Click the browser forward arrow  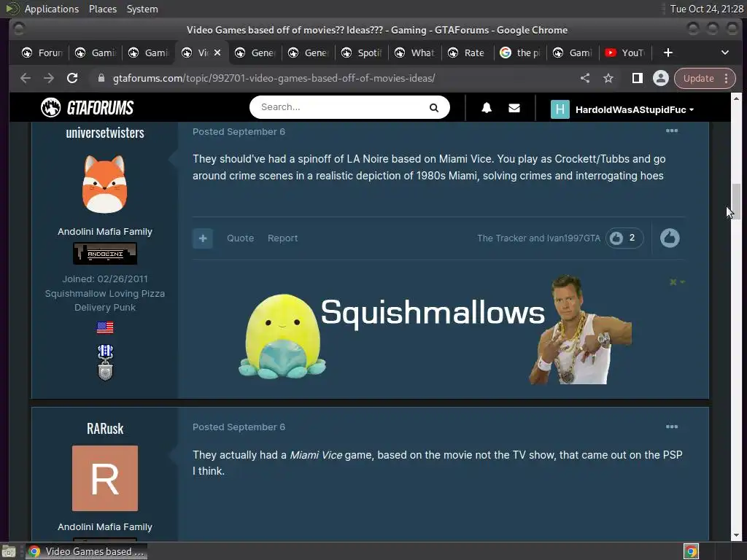[x=49, y=78]
